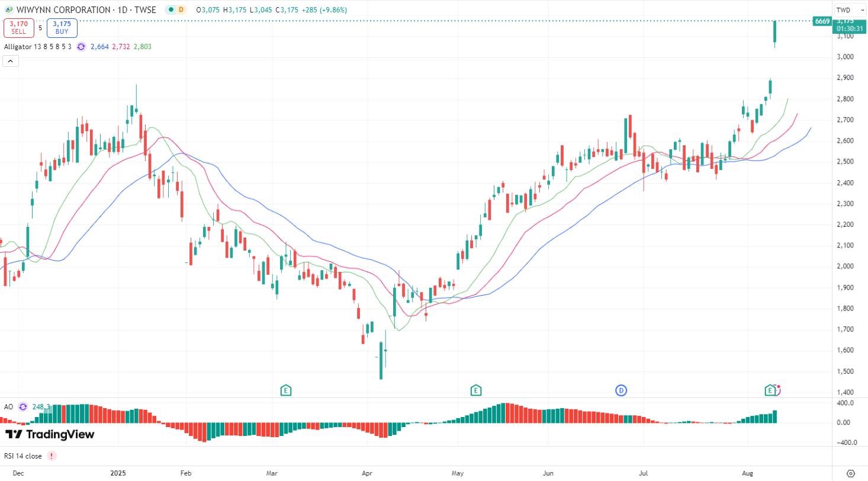Screen dimensions: 868x481
Task: Click the Wiwynn company logo icon
Action: [7, 10]
